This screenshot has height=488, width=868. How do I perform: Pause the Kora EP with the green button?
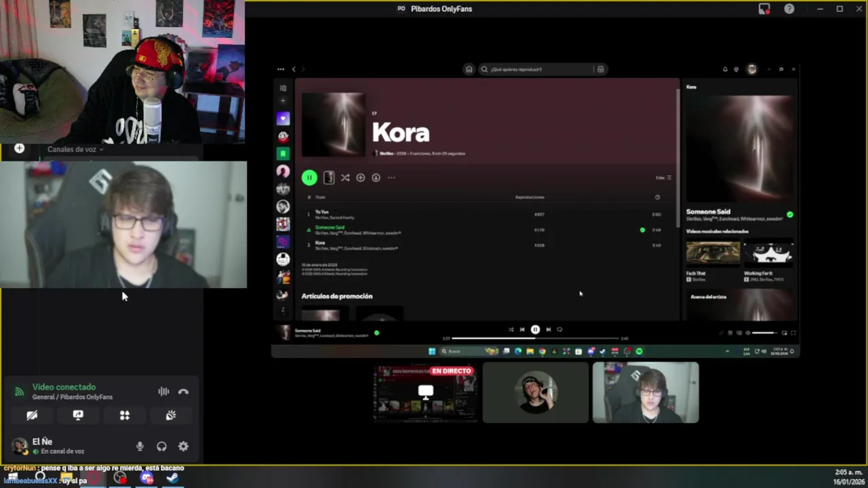point(309,178)
